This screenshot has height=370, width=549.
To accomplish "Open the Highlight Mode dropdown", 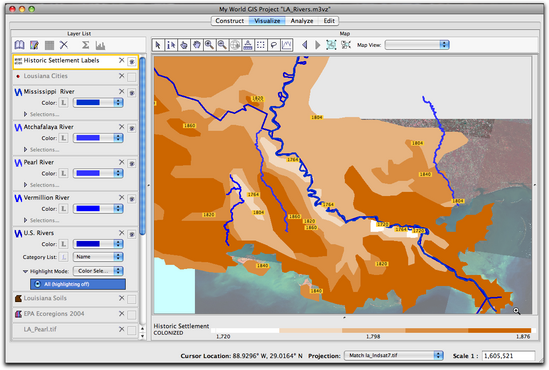I will click(x=98, y=271).
